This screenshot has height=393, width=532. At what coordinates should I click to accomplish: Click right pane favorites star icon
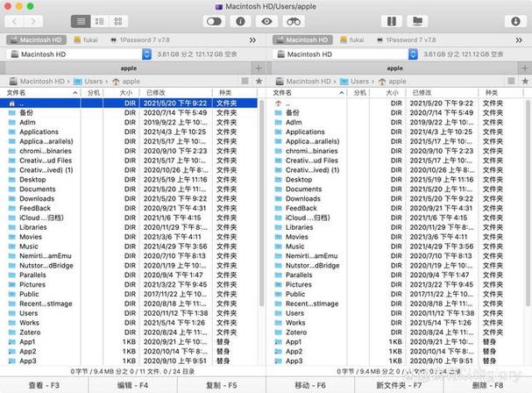525,81
